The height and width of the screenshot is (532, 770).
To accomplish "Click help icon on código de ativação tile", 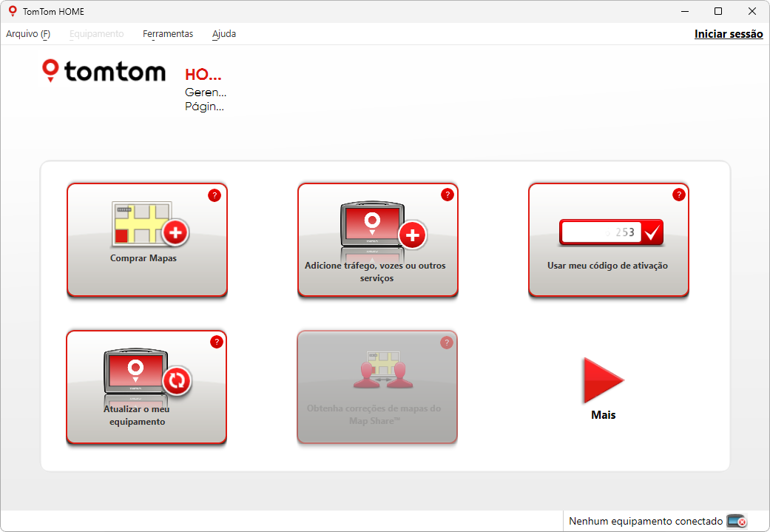I will coord(679,195).
